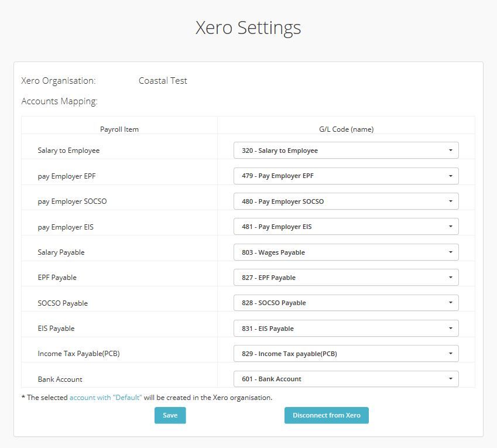
Task: Expand the 601 - Bank Account dropdown
Action: [x=346, y=379]
